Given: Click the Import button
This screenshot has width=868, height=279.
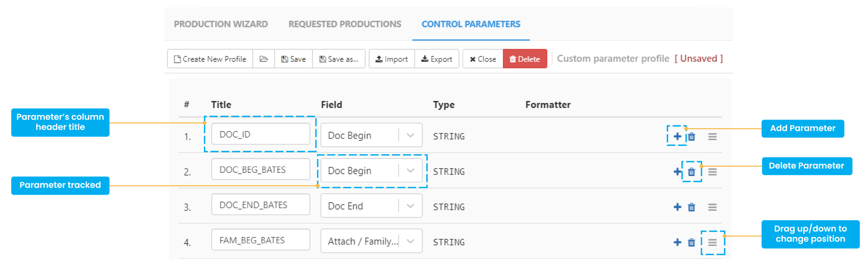Looking at the screenshot, I should pyautogui.click(x=392, y=59).
